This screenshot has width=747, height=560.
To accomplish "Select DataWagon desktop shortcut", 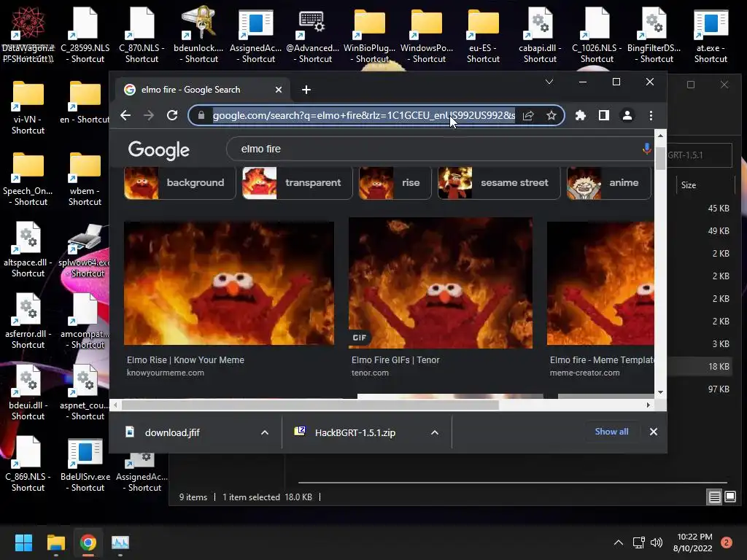I will pyautogui.click(x=28, y=34).
